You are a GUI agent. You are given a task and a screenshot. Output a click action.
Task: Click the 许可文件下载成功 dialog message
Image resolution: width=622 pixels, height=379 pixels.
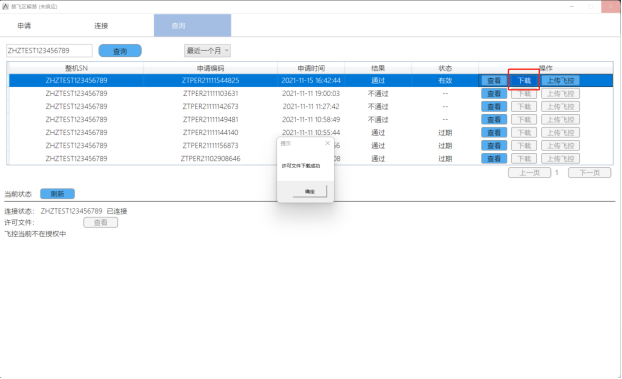coord(301,166)
